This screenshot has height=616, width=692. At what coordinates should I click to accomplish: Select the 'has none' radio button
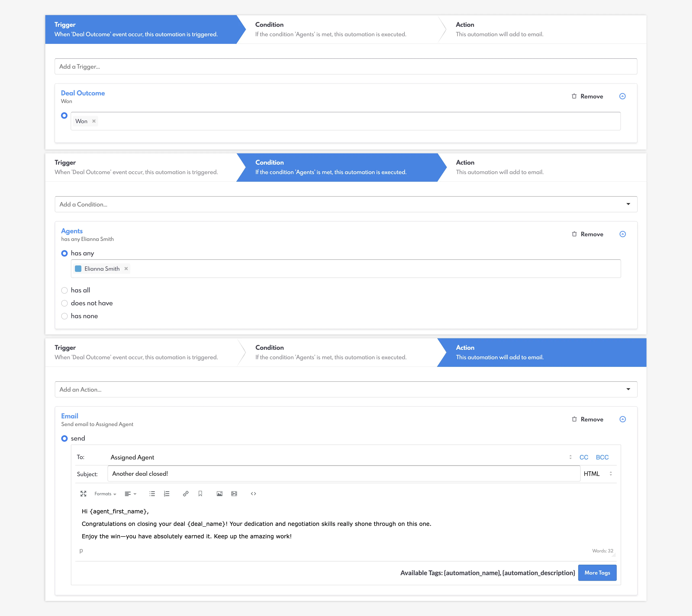[64, 316]
